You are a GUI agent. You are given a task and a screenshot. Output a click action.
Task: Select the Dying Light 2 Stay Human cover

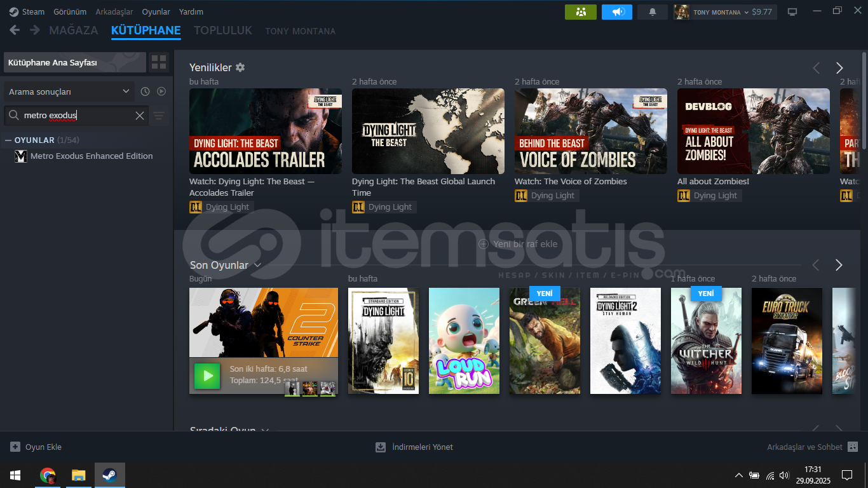[x=625, y=341]
